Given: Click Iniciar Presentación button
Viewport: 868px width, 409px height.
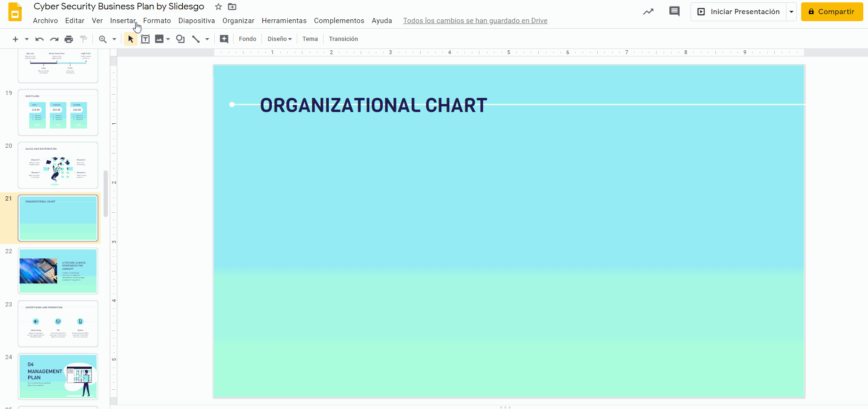Looking at the screenshot, I should (738, 12).
